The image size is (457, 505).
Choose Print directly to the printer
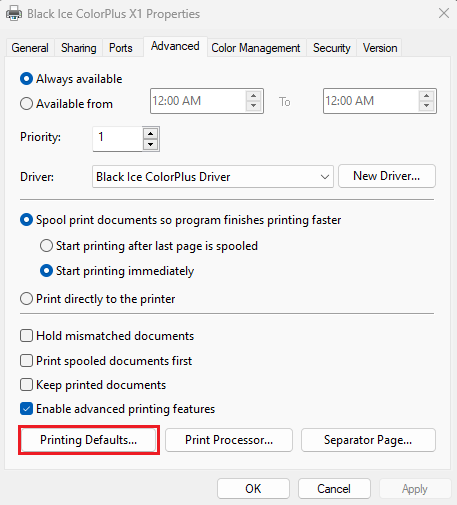click(26, 299)
